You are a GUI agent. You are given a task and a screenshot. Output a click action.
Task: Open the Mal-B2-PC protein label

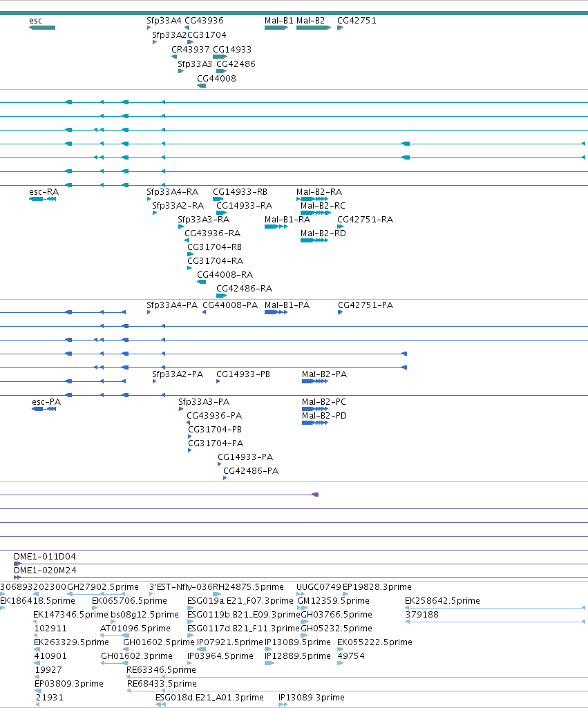click(324, 402)
